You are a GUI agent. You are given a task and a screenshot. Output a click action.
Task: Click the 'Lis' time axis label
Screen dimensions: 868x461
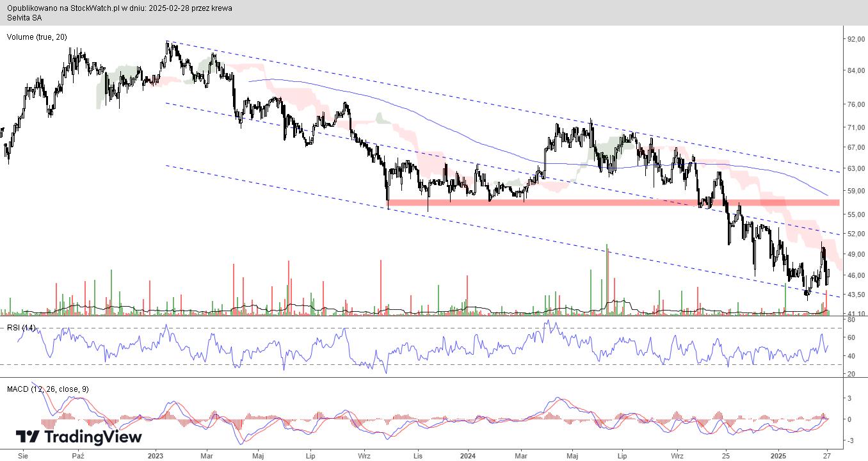pyautogui.click(x=418, y=456)
